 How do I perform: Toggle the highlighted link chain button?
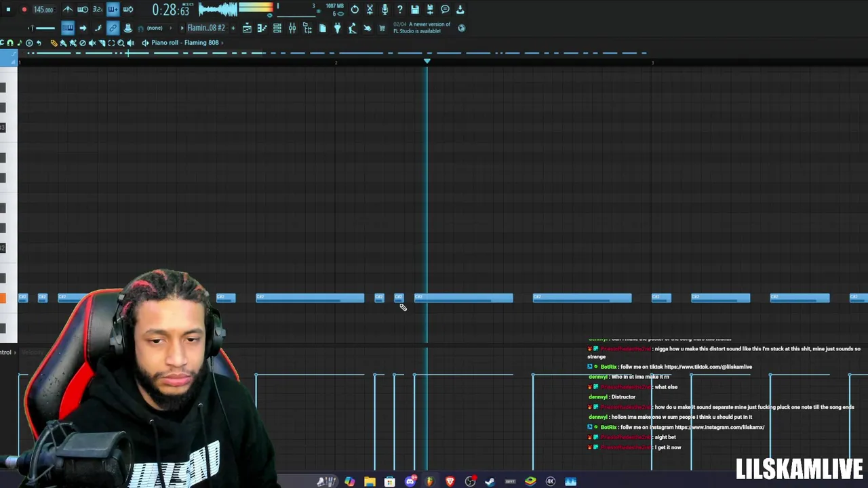pyautogui.click(x=113, y=28)
